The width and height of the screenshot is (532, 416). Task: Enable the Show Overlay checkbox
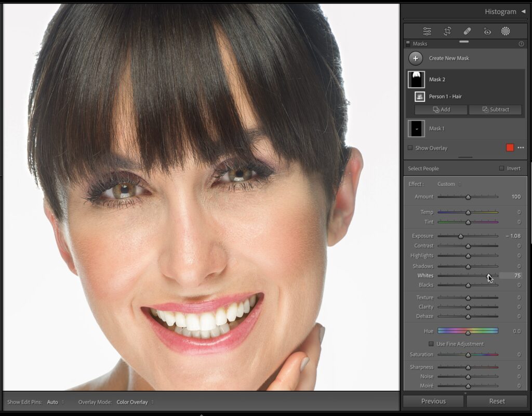pos(410,148)
